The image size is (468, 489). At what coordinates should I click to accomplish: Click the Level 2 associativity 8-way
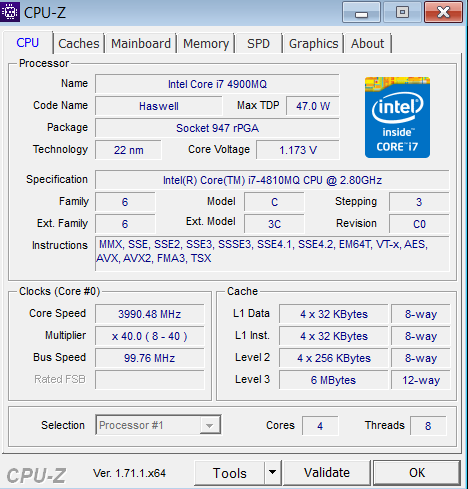click(x=421, y=358)
